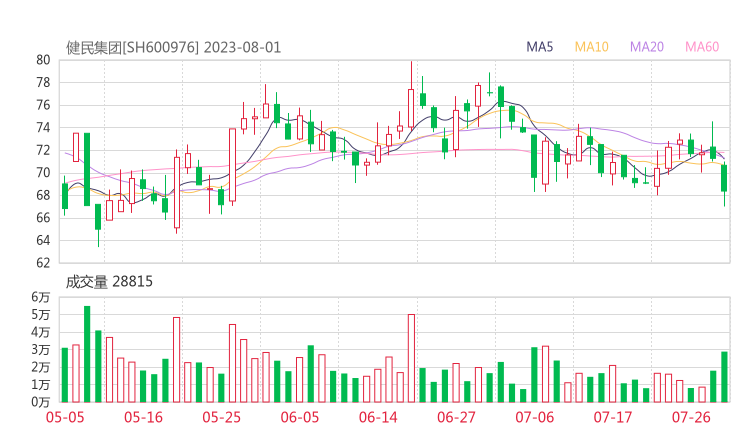Click the 3万 volume axis label
Image resolution: width=740 pixels, height=440 pixels.
[41, 350]
